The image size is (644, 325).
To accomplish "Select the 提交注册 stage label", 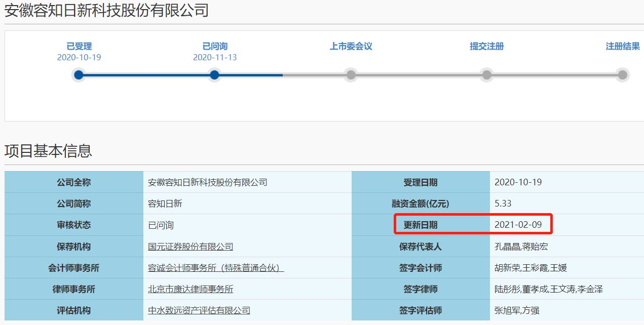I will click(x=486, y=47).
